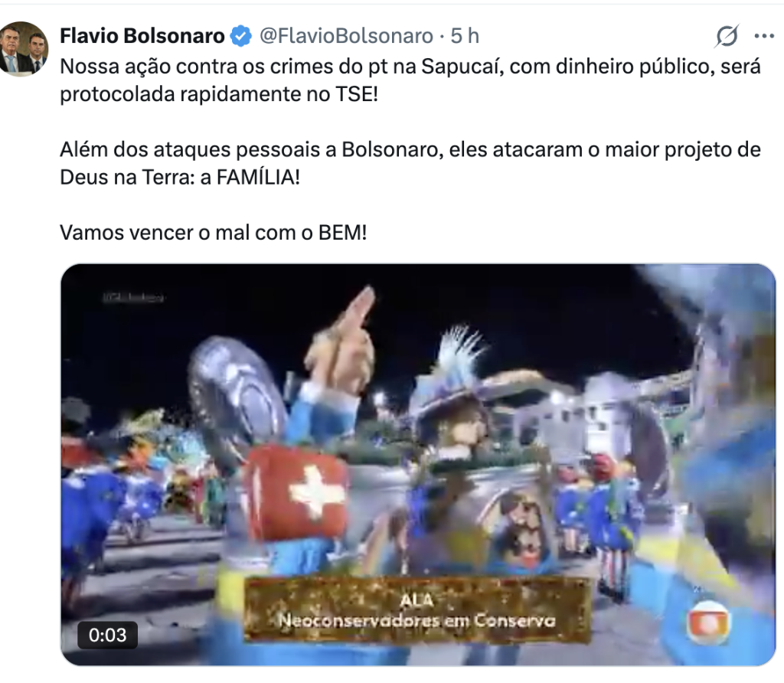Image resolution: width=784 pixels, height=683 pixels.
Task: Open the three-dot more options menu
Action: pyautogui.click(x=764, y=36)
